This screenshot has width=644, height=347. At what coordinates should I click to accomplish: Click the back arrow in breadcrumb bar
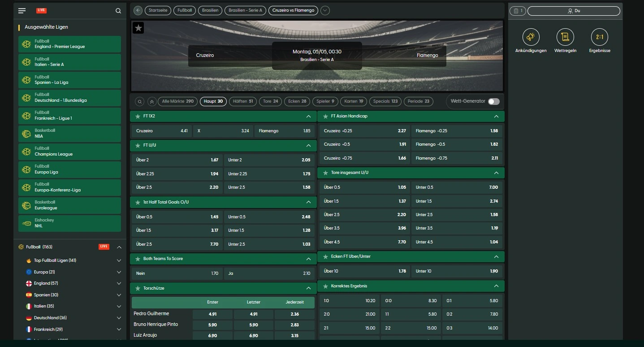138,10
